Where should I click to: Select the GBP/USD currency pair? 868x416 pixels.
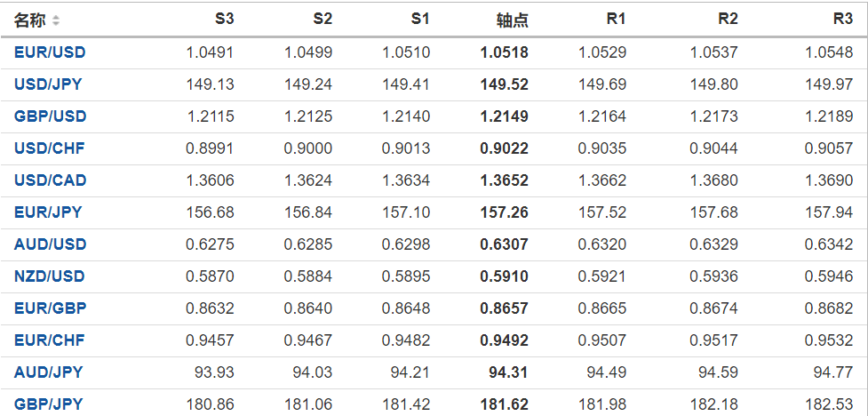[x=50, y=116]
